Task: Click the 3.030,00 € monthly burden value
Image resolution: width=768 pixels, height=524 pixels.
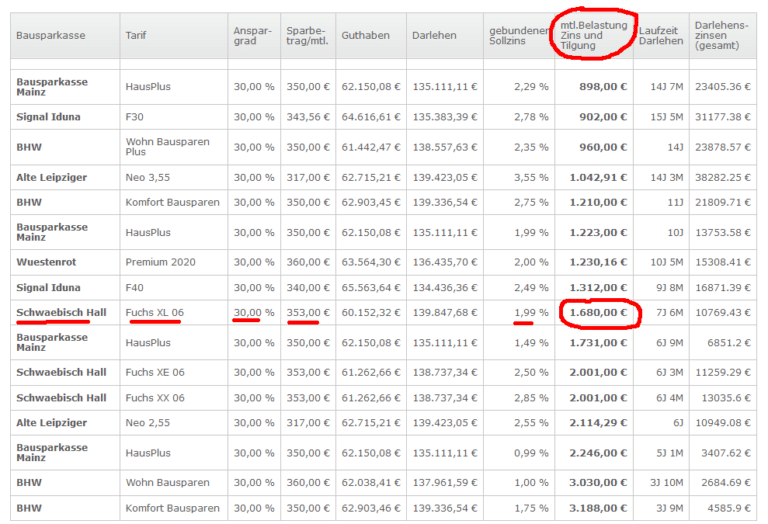Action: point(598,482)
